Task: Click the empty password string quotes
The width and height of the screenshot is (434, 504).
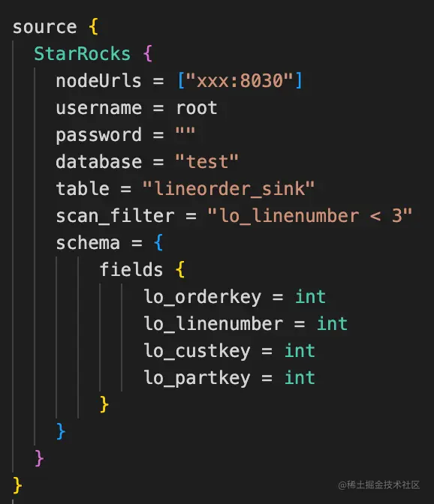Action: [185, 132]
